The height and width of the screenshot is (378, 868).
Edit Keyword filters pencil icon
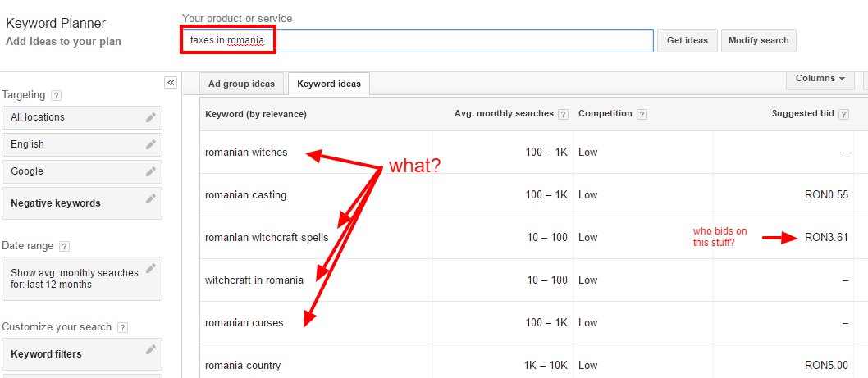click(151, 350)
